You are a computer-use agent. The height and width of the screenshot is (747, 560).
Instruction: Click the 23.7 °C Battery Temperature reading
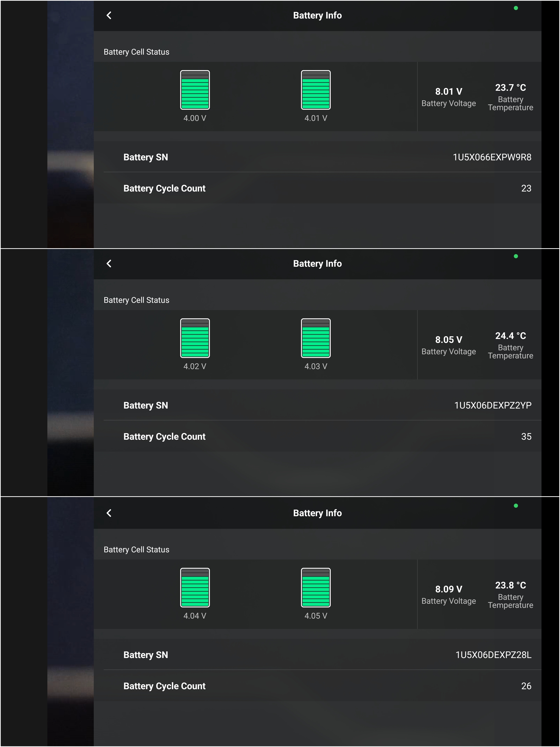[510, 88]
